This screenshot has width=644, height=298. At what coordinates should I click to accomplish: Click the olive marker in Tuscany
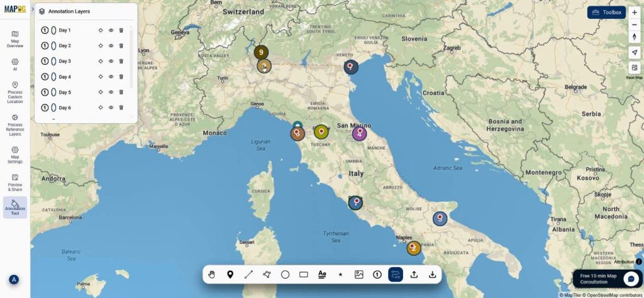[321, 132]
